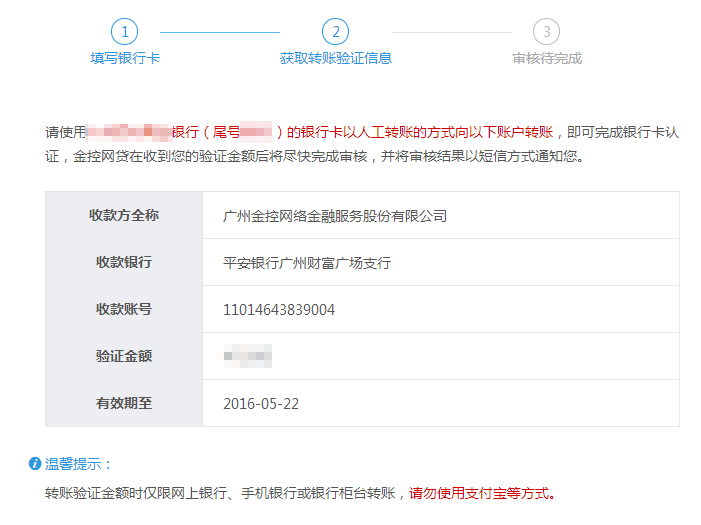Click the gray progress line before step 3
This screenshot has width=701, height=525.
tap(451, 32)
